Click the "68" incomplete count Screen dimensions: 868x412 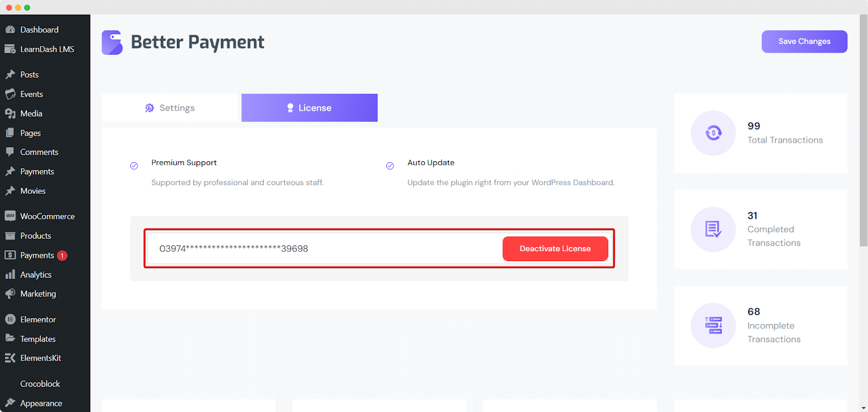pyautogui.click(x=754, y=312)
